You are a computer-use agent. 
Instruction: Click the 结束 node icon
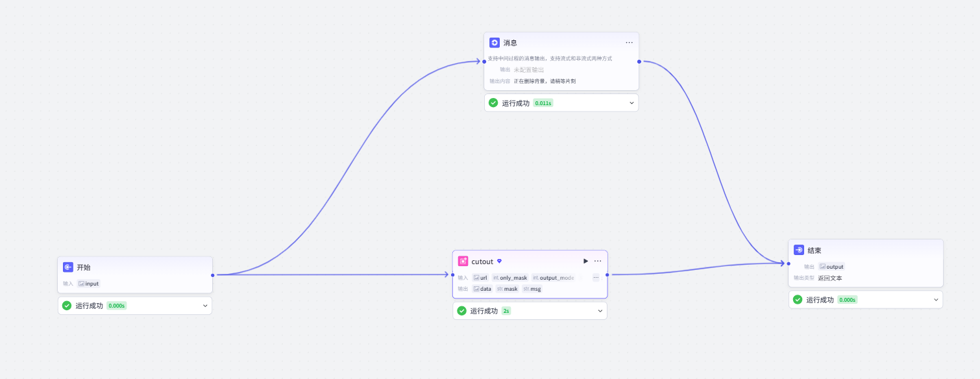click(x=799, y=250)
